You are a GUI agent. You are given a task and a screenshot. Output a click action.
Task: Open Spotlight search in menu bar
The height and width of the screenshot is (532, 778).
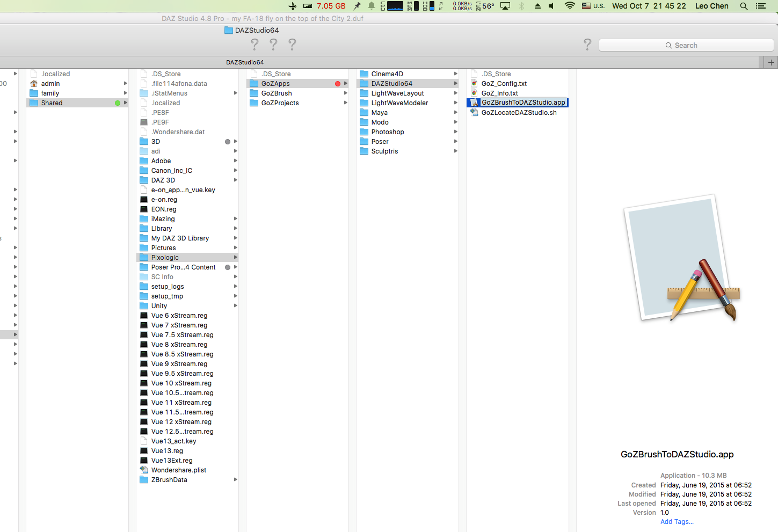pos(744,6)
